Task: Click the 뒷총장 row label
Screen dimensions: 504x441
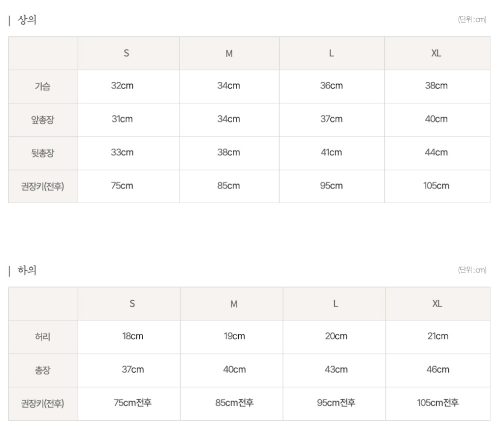Action: click(43, 153)
